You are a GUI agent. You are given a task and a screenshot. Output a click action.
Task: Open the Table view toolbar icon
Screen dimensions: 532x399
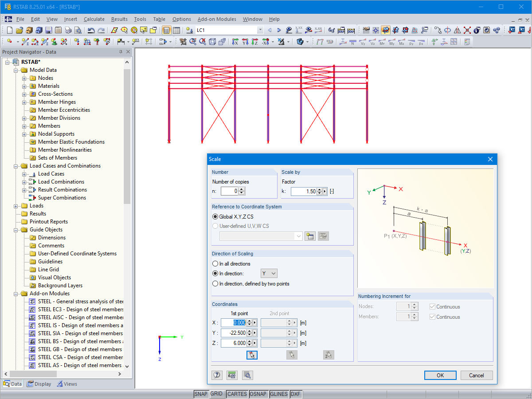tap(176, 30)
